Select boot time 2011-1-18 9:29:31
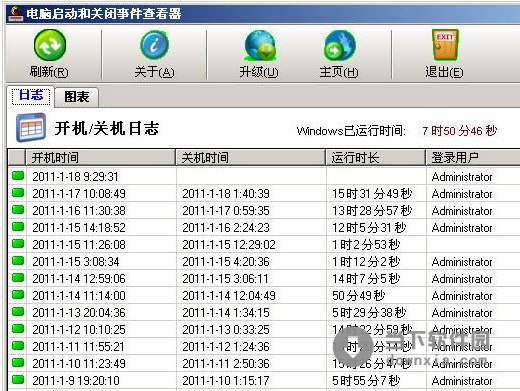 (75, 177)
